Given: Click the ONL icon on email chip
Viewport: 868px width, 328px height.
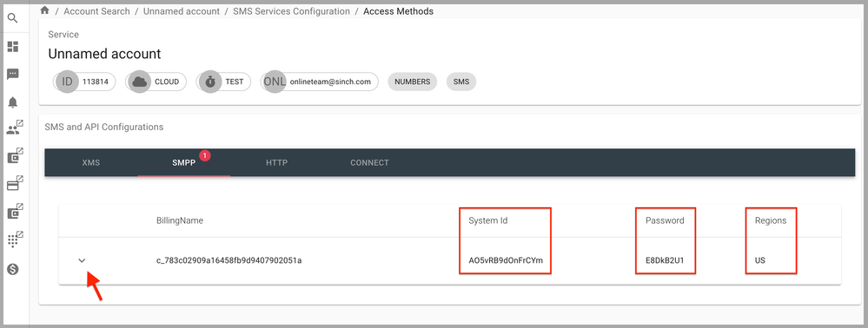Looking at the screenshot, I should pos(275,82).
